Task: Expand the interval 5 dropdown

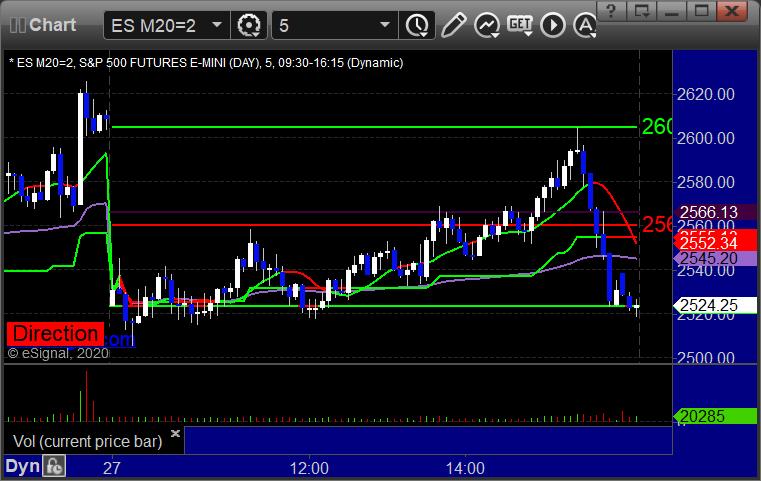Action: [x=385, y=25]
